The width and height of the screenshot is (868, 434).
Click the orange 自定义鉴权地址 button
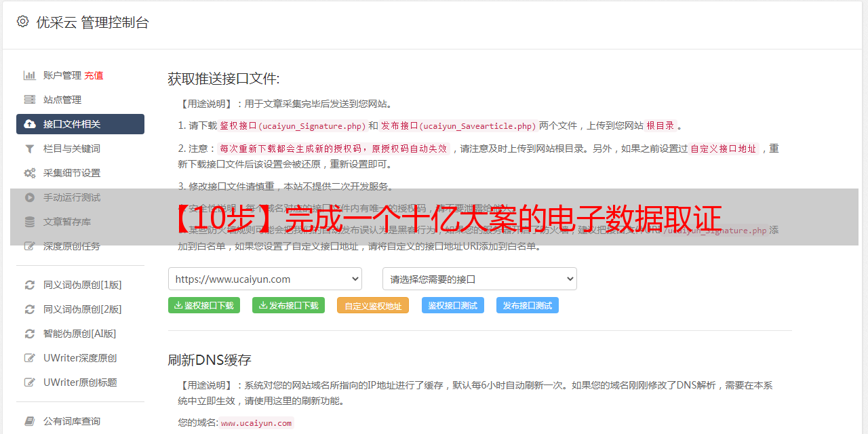[x=373, y=305]
